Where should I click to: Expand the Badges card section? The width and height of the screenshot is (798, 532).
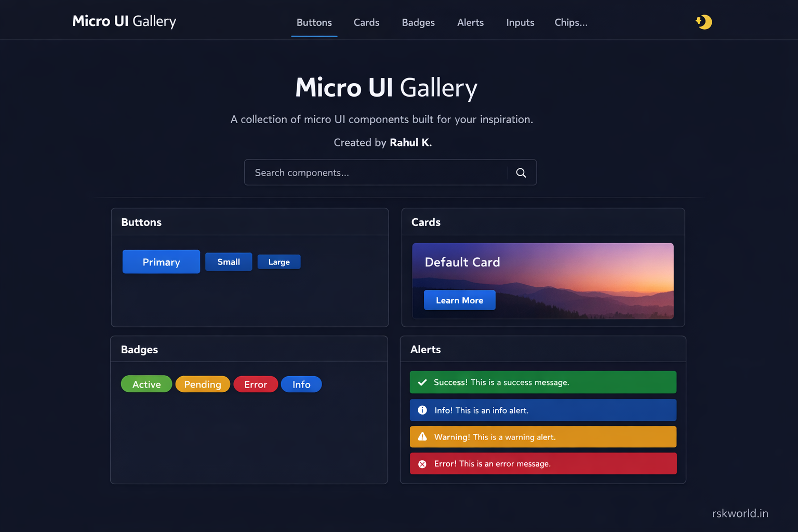139,349
